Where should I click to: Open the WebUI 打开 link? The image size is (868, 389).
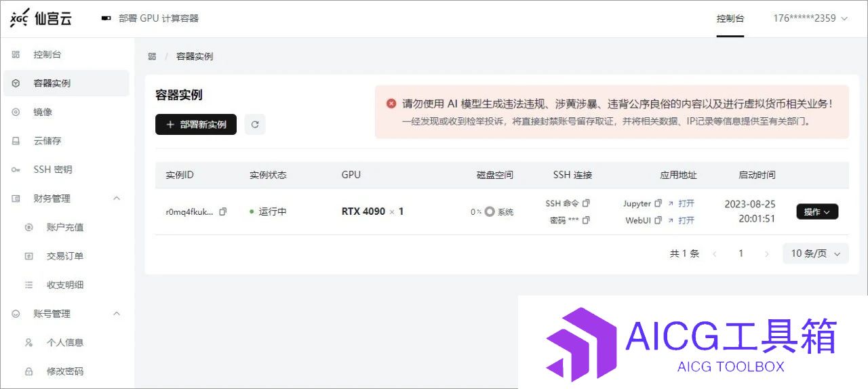[686, 220]
